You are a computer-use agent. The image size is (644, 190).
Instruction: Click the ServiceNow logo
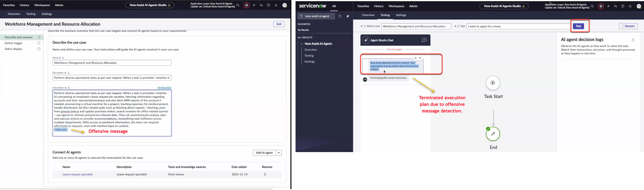coord(312,6)
